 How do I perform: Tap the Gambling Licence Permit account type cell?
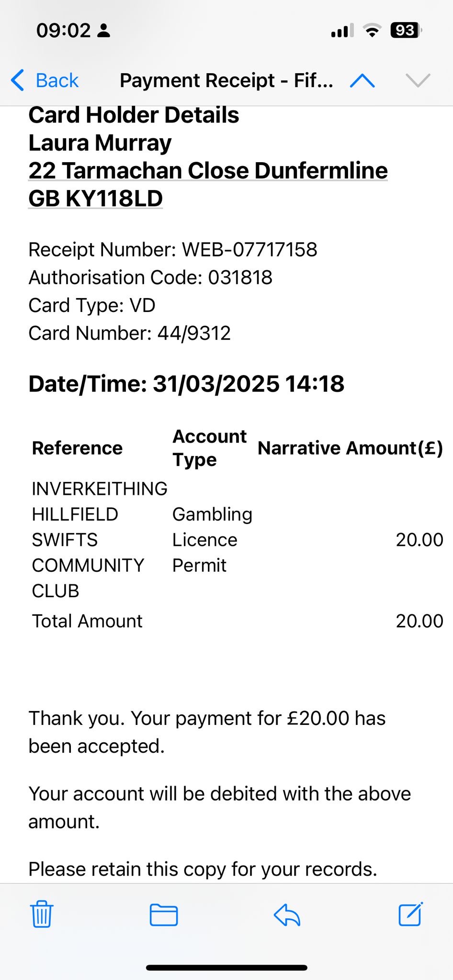click(x=212, y=540)
